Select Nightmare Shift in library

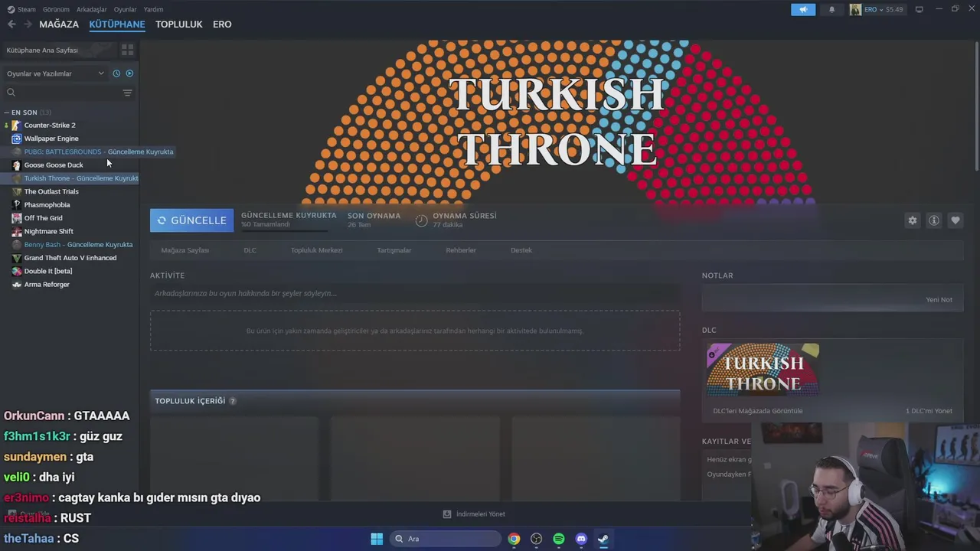tap(49, 231)
